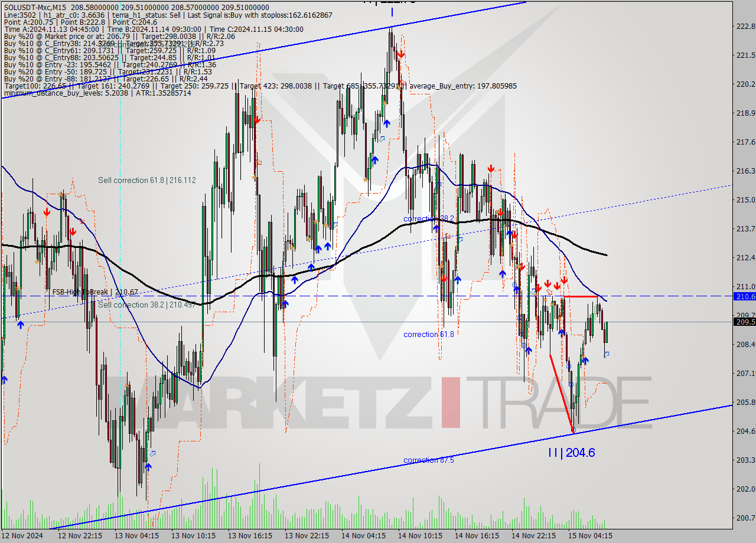The image size is (756, 543).
Task: Click the 205.8 price axis label
Action: coord(745,402)
